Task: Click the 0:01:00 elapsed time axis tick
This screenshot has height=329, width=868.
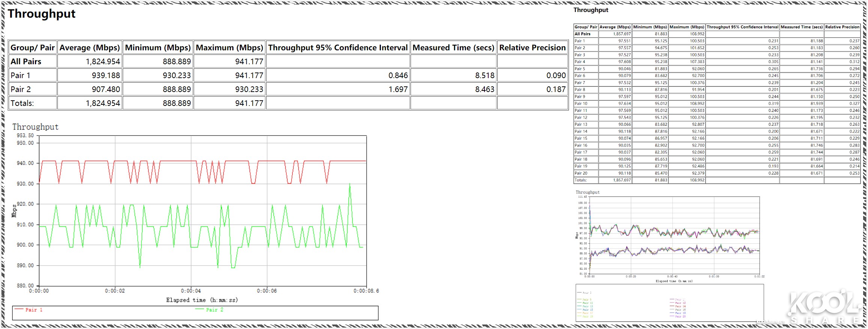Action: click(714, 276)
